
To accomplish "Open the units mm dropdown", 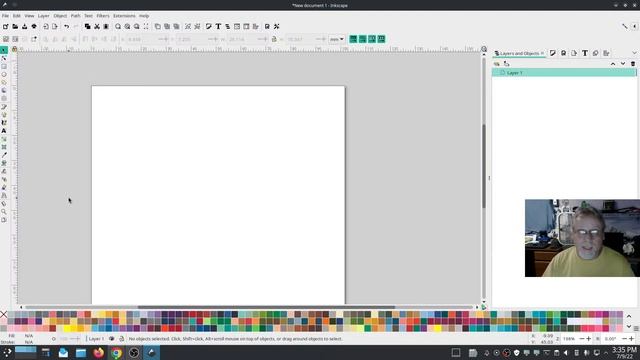I will [x=337, y=39].
